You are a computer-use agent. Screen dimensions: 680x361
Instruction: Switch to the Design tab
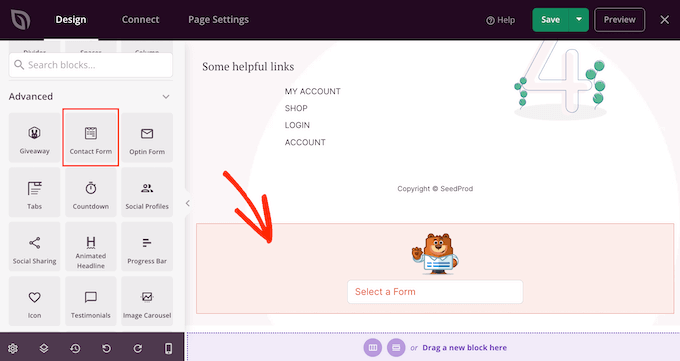pyautogui.click(x=71, y=20)
